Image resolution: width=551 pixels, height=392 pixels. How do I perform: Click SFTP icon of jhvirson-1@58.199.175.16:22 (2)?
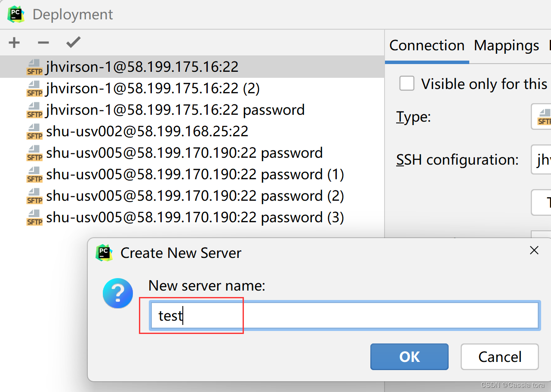tap(34, 89)
